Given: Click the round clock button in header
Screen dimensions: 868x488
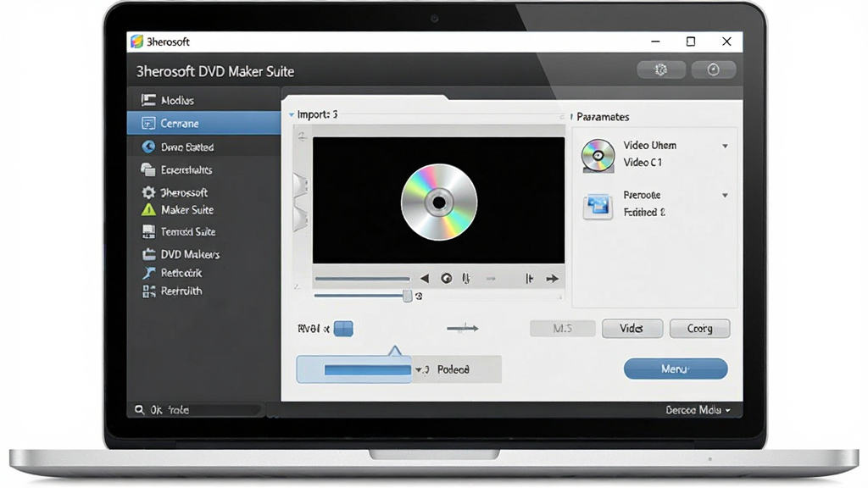Looking at the screenshot, I should (713, 69).
